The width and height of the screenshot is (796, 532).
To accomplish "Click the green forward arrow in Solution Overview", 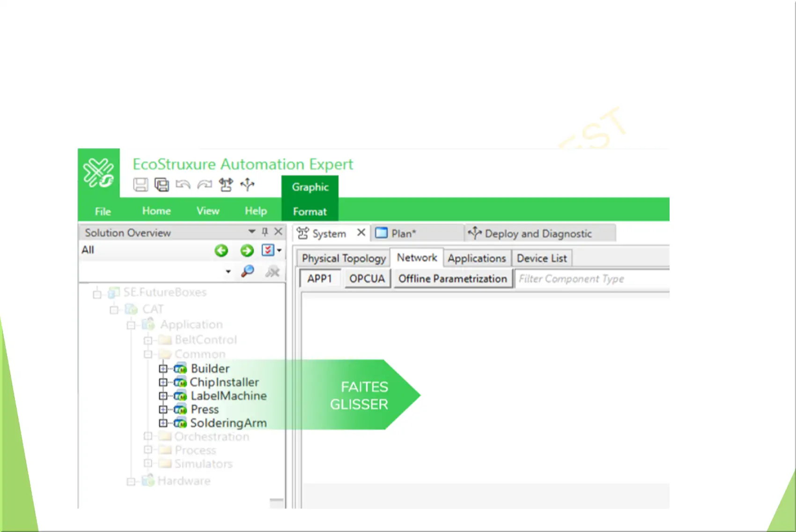I will click(247, 251).
